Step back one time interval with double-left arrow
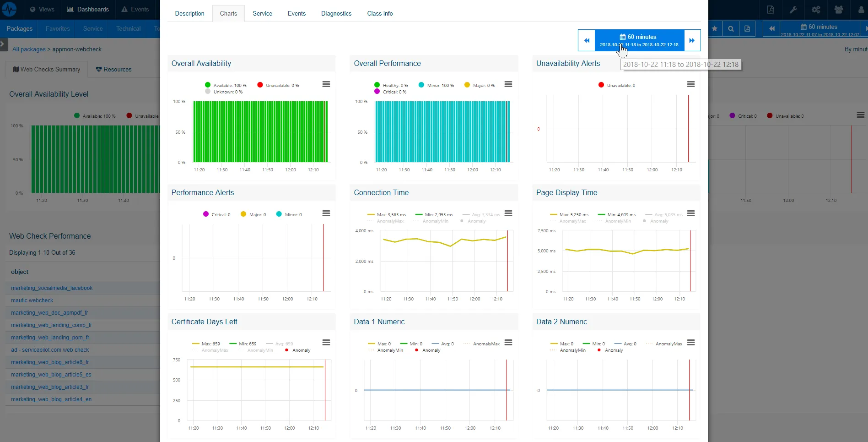The width and height of the screenshot is (868, 442). coord(586,40)
